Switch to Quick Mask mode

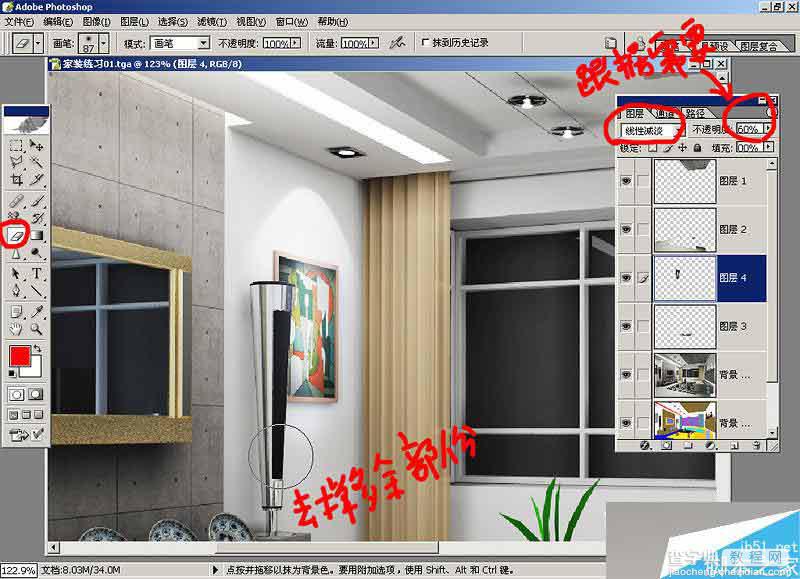[x=36, y=394]
